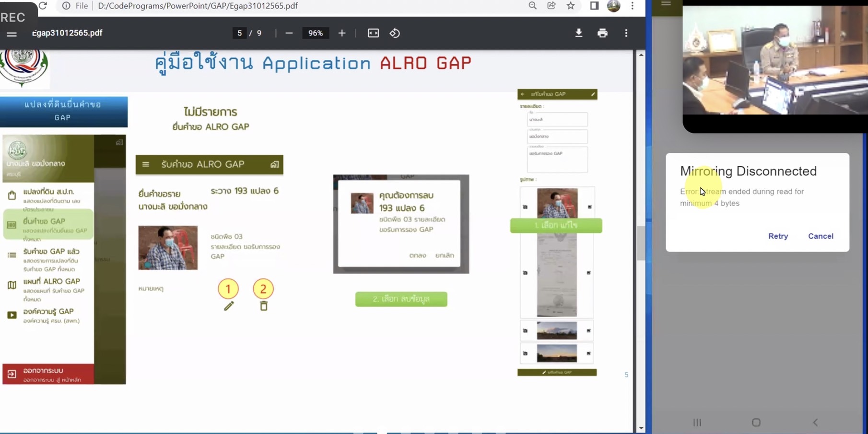Select the ยื่นคำขอ GAP menu item

48,225
